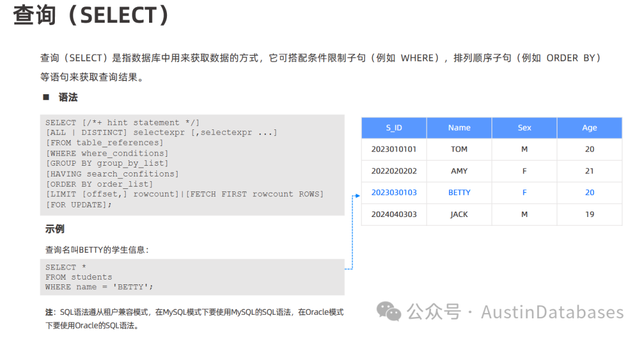Screen dimensions: 644x338
Task: Click Sex value M in TOM row
Action: point(525,149)
